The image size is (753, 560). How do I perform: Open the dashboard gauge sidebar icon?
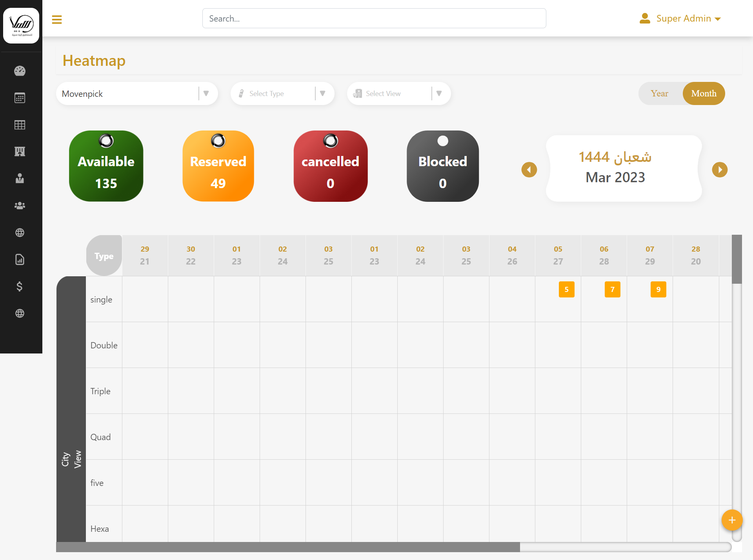20,71
